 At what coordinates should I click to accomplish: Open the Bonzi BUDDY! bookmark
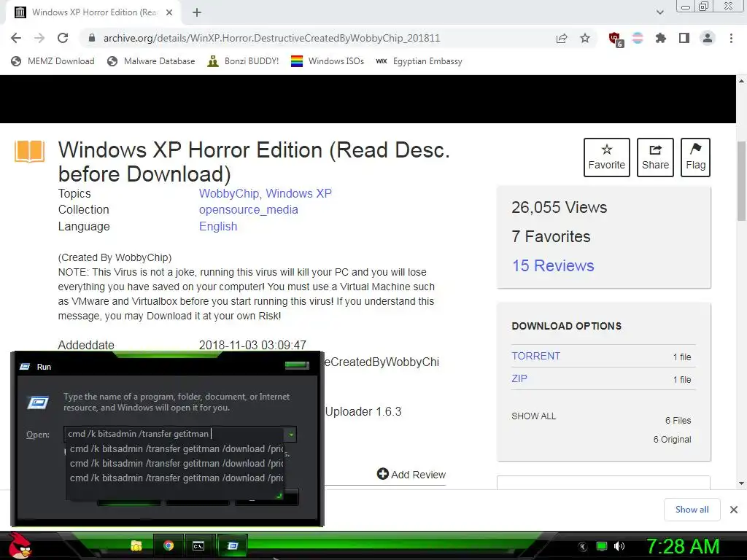tap(243, 61)
